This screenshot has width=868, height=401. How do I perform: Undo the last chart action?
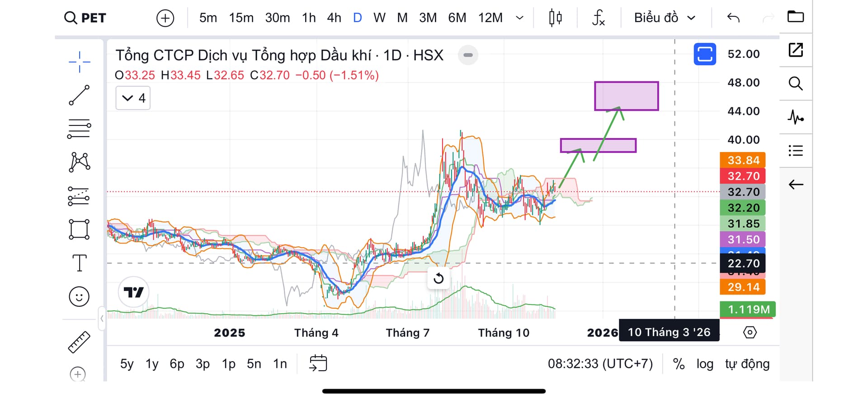(x=733, y=18)
